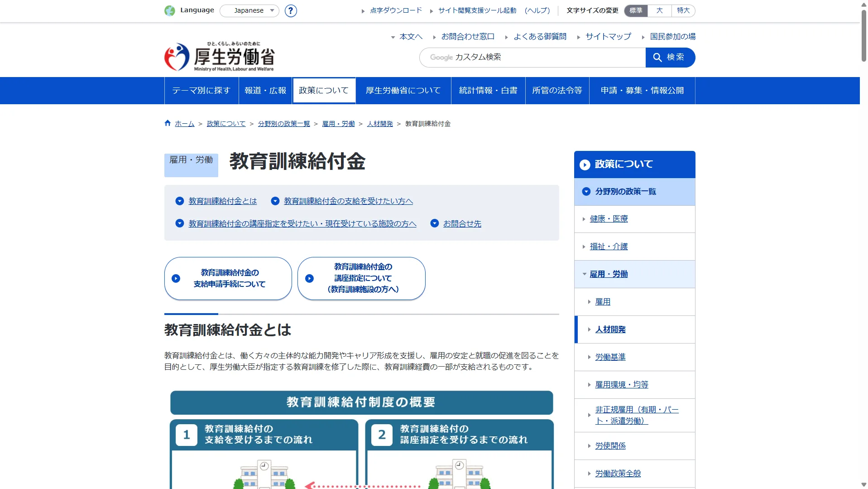Click circle icon beside 講座指定を受けたい link

coord(180,223)
